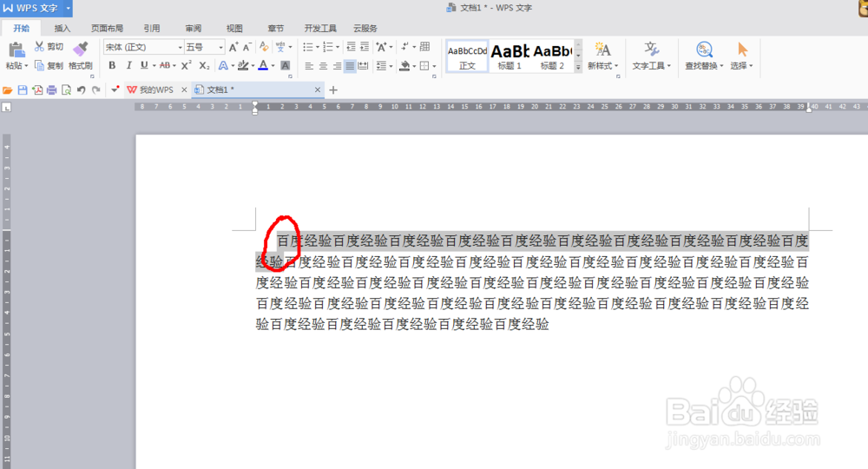The image size is (868, 469).
Task: Click the table grid icon in paragraph group
Action: [424, 47]
